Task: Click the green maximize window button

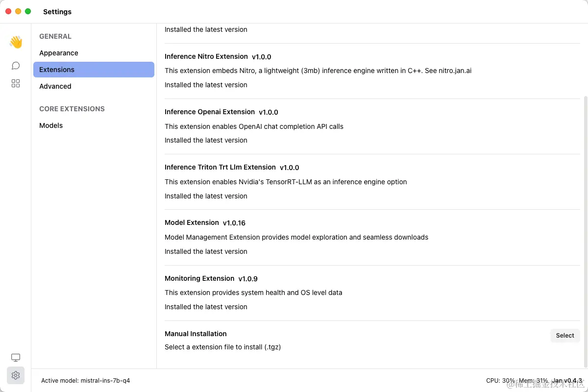Action: pos(28,11)
